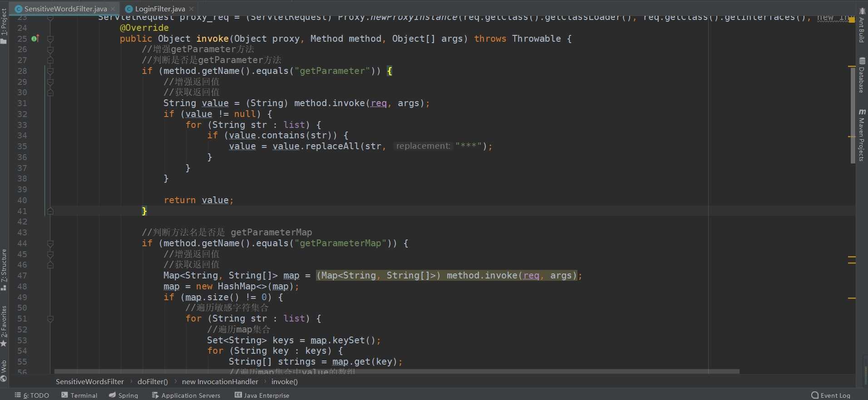Click line number 42 in the gutter
868x400 pixels.
click(22, 222)
